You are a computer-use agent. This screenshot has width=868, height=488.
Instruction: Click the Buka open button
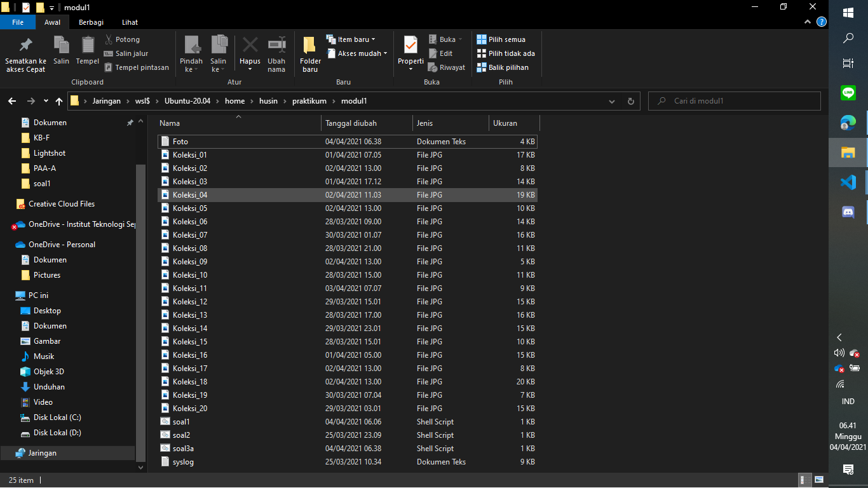(x=445, y=39)
